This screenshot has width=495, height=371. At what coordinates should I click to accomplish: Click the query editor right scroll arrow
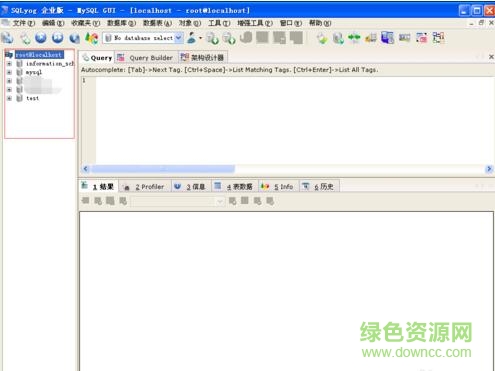coord(489,169)
